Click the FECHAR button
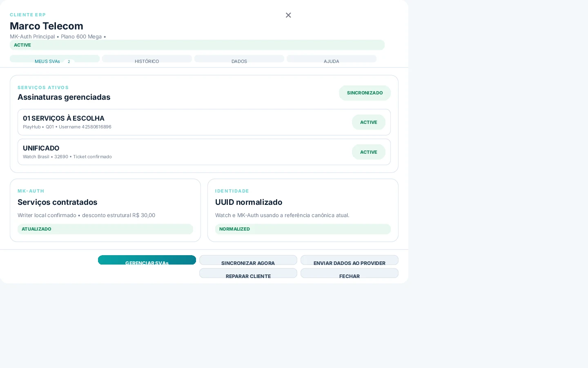The height and width of the screenshot is (368, 588). point(350,273)
